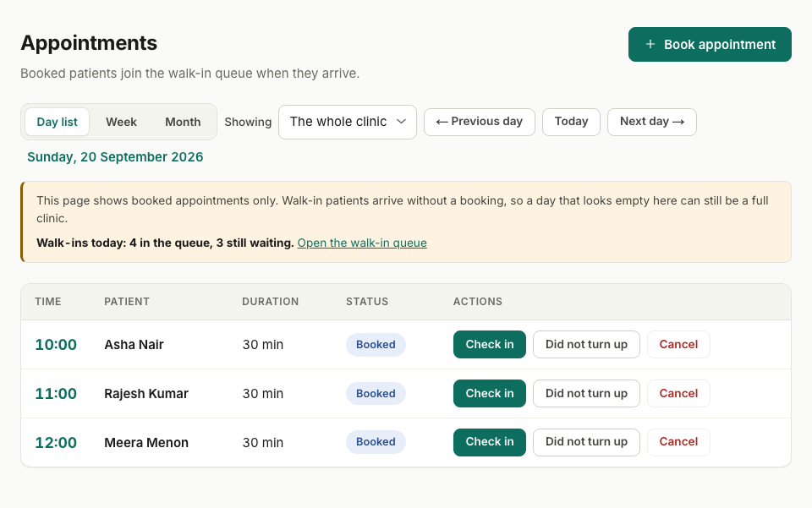Viewport: 812px width, 508px height.
Task: Mark Asha Nair as did not turn up
Action: (x=586, y=345)
